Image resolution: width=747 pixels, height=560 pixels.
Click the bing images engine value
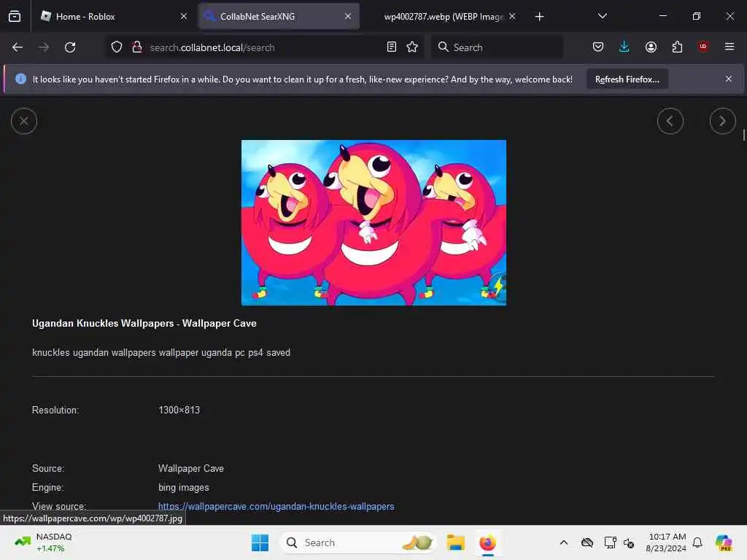pyautogui.click(x=183, y=488)
